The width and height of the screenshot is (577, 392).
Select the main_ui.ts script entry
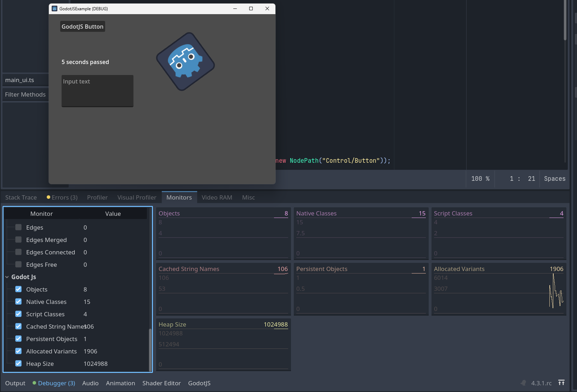(25, 80)
